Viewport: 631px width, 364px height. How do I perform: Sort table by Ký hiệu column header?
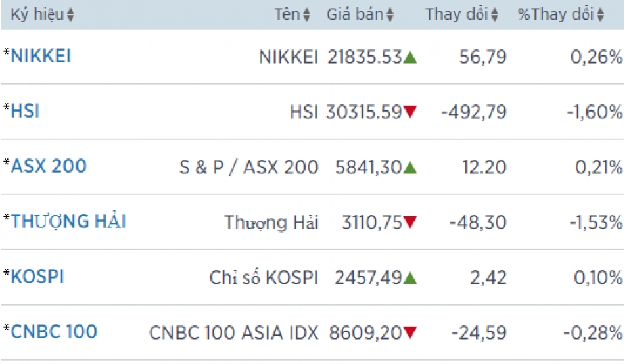coord(37,14)
